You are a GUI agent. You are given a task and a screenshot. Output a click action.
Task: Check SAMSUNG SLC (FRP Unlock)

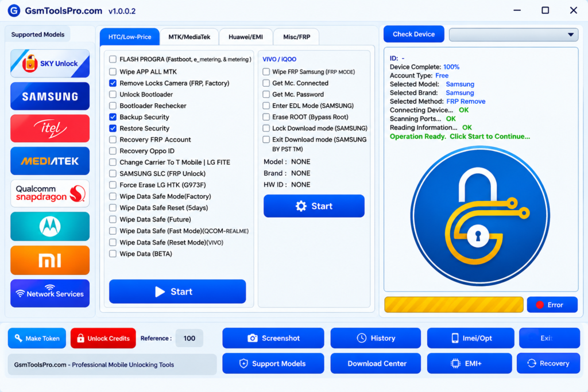113,173
